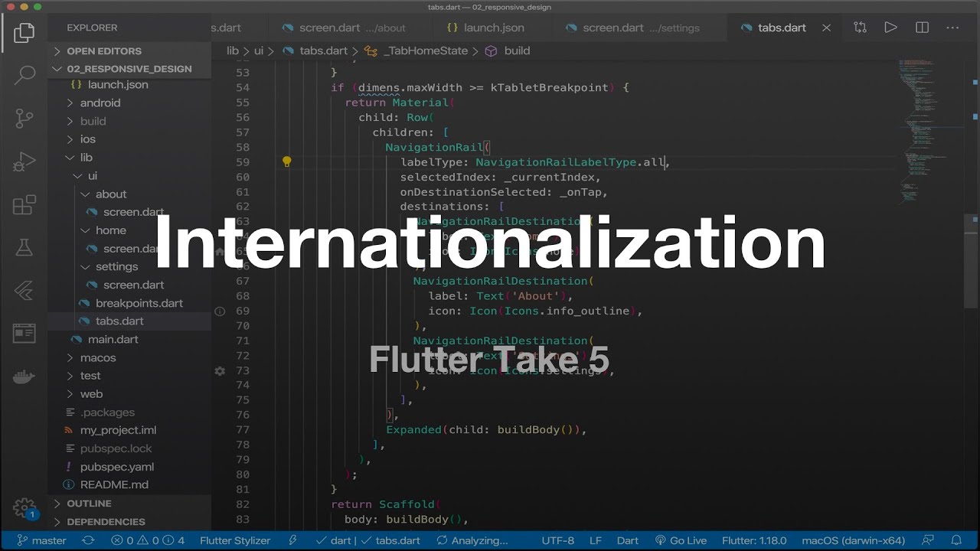Click the notifications bell in status bar
This screenshot has height=551, width=980.
pyautogui.click(x=957, y=540)
